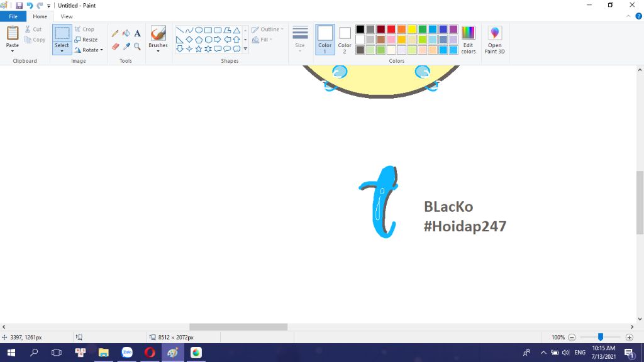Activate Color 2 background selector
644x362 pixels.
pyautogui.click(x=345, y=40)
